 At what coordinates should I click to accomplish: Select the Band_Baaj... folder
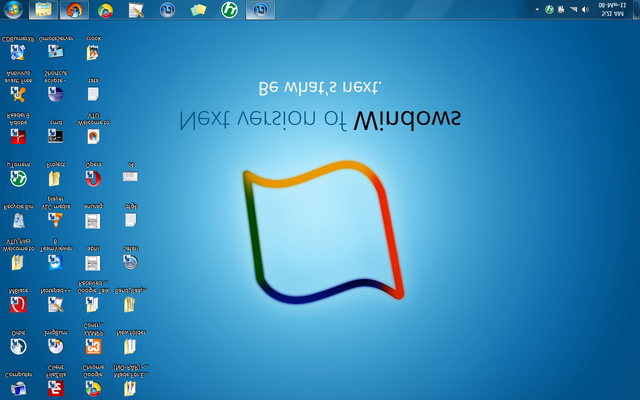pos(130,300)
